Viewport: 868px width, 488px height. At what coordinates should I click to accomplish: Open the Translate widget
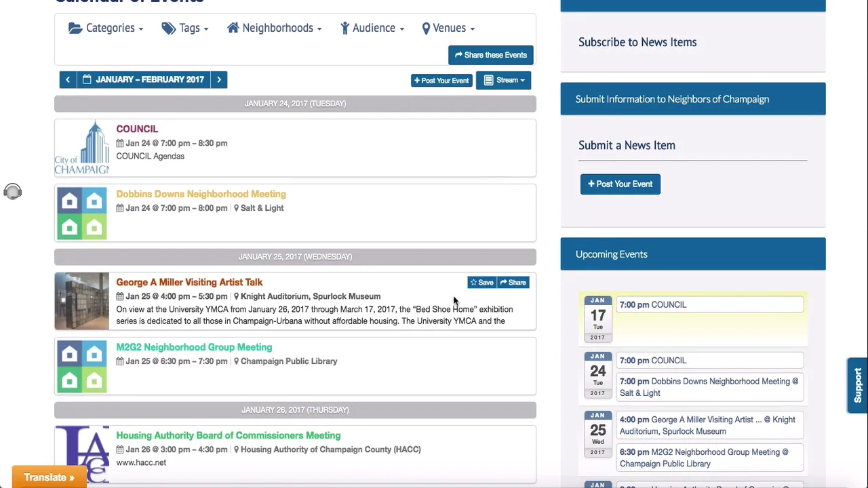pyautogui.click(x=49, y=477)
